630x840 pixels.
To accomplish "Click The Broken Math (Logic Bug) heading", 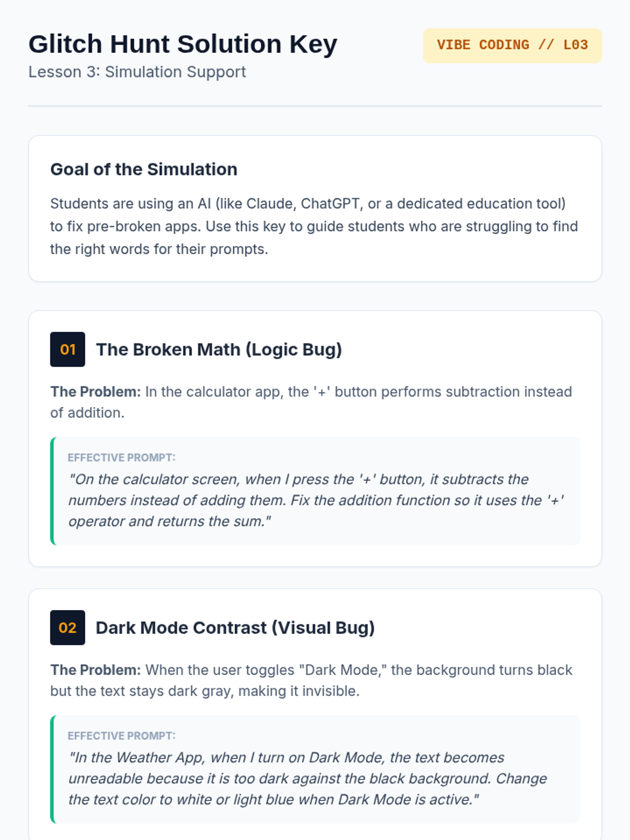I will pos(219,349).
